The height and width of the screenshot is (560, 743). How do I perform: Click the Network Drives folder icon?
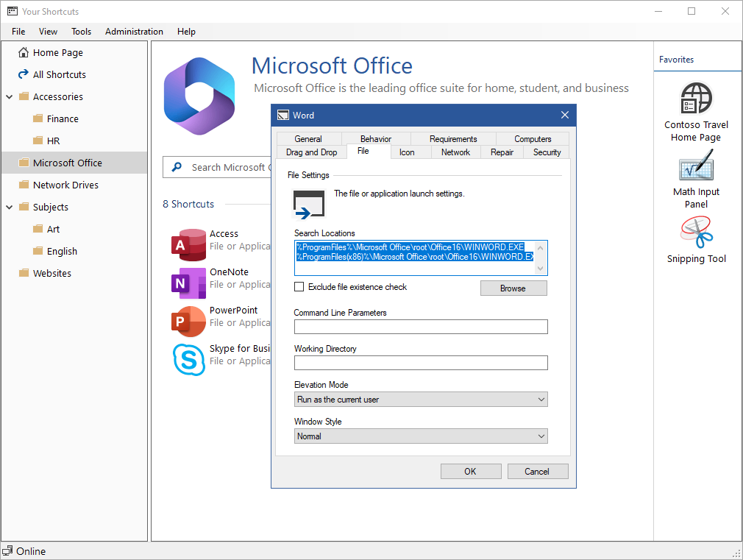pyautogui.click(x=24, y=185)
